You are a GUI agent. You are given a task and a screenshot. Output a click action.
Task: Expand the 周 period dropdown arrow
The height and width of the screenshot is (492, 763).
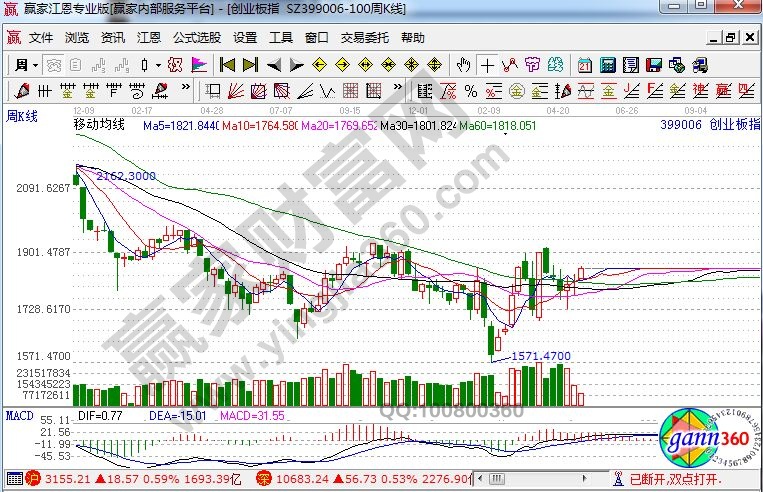pyautogui.click(x=35, y=65)
